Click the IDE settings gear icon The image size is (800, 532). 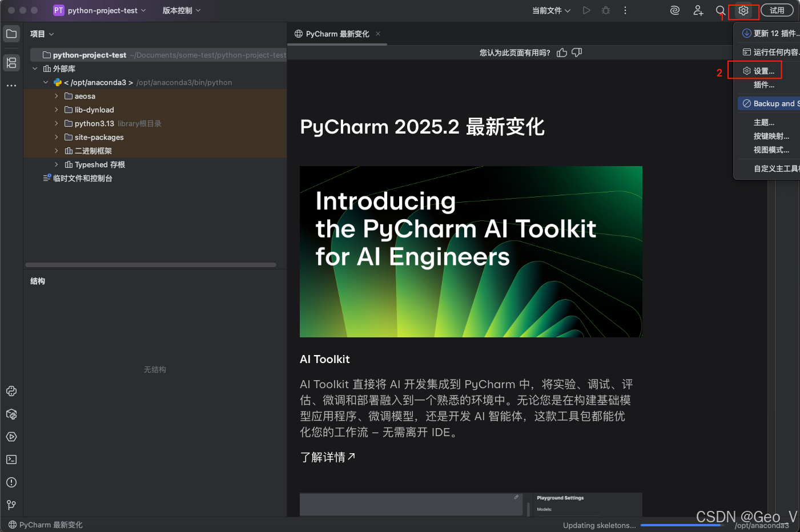[743, 10]
